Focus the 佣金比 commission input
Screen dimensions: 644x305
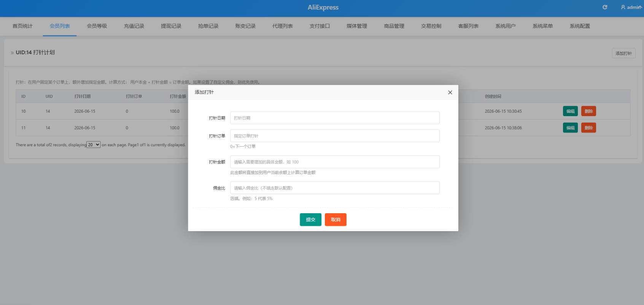point(335,188)
